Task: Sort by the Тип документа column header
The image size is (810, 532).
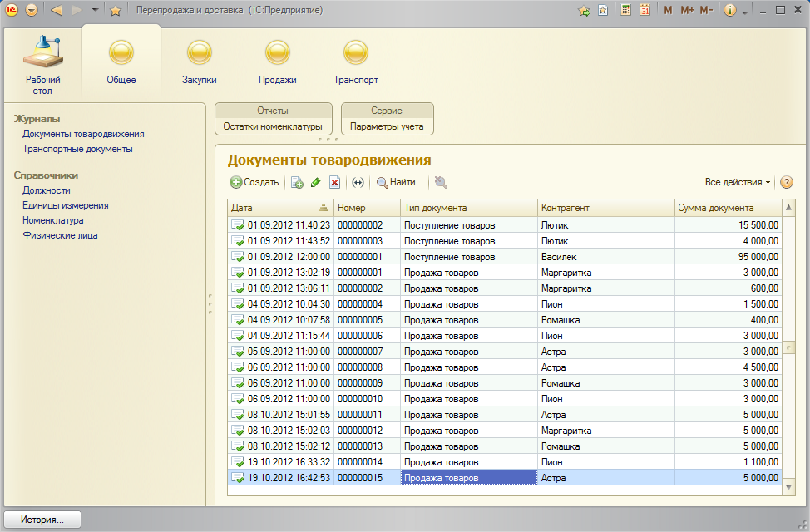Action: 469,208
